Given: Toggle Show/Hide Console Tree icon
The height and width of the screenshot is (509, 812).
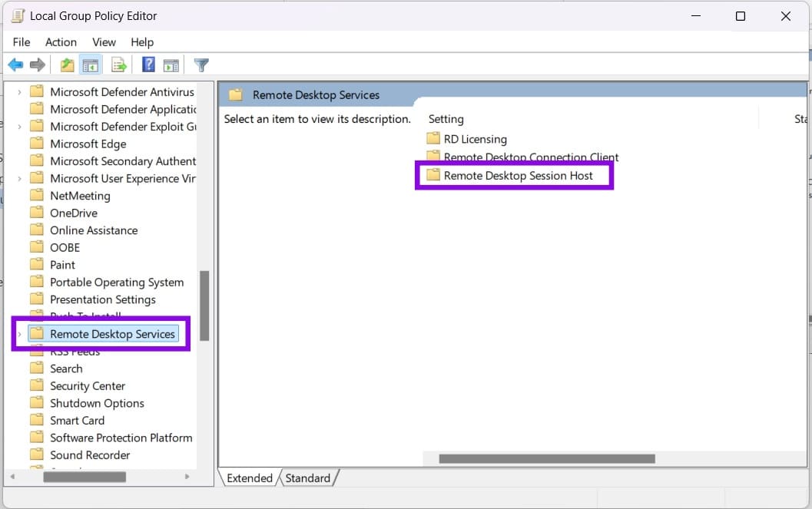Looking at the screenshot, I should [x=91, y=65].
